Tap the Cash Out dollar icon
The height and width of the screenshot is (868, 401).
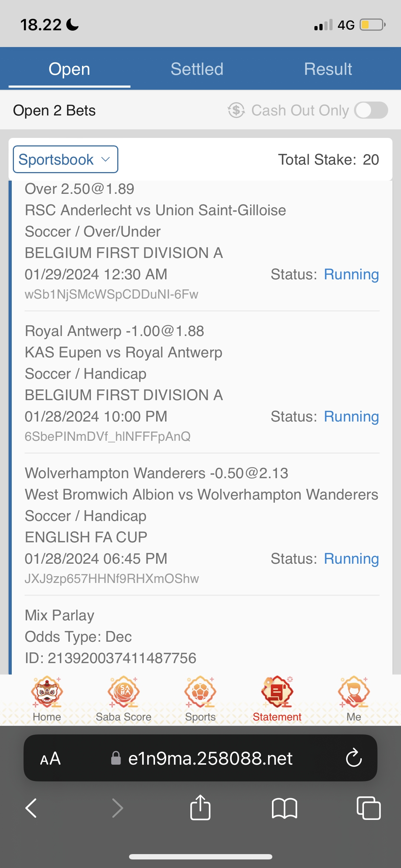(236, 110)
